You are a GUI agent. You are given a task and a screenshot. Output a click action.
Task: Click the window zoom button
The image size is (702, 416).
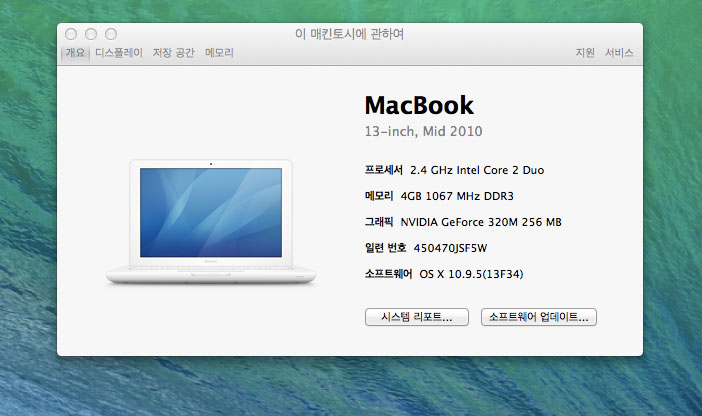[x=110, y=35]
